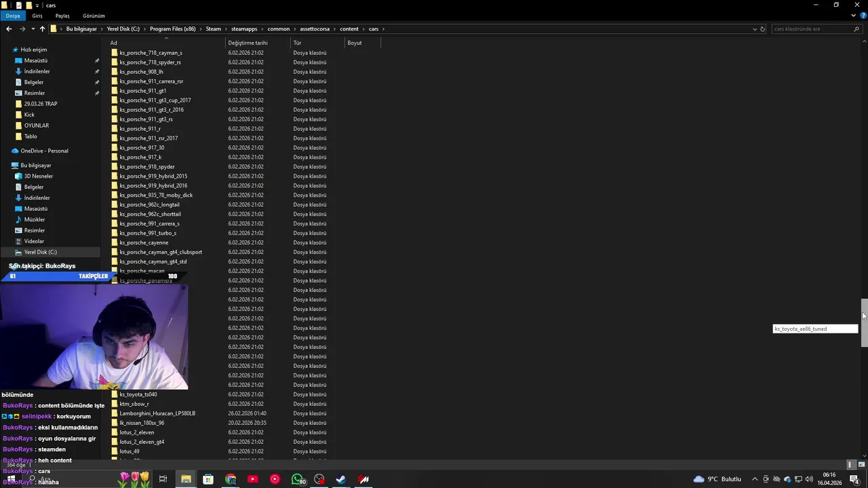Expand chevron after Steam in breadcrumb

pos(226,29)
